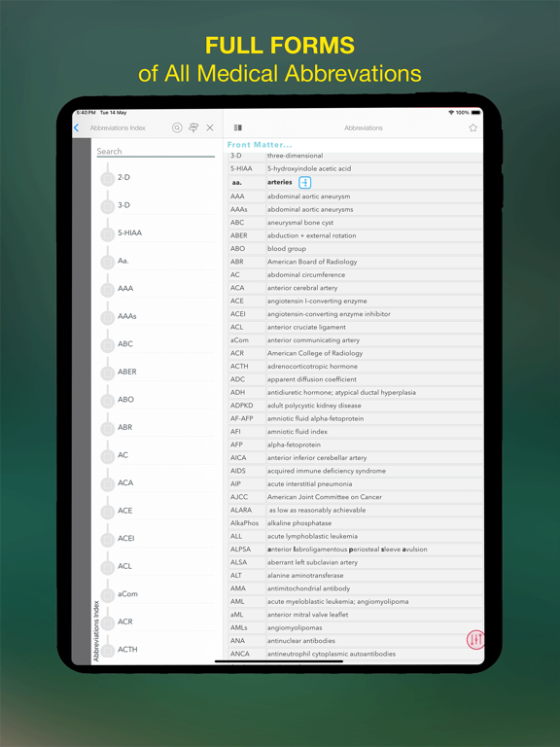Select the AAAs index entry
The width and height of the screenshot is (560, 747).
point(126,316)
